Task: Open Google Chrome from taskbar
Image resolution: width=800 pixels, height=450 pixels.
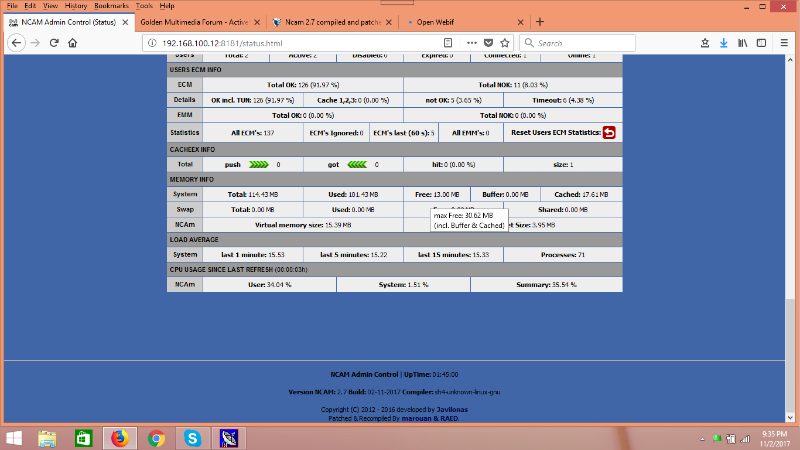Action: click(x=156, y=438)
